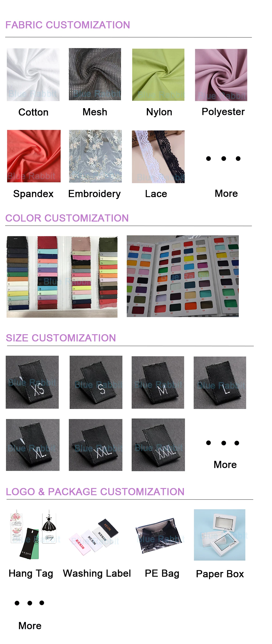This screenshot has height=644, width=272.
Task: Select the Paper Box packaging image
Action: (220, 535)
